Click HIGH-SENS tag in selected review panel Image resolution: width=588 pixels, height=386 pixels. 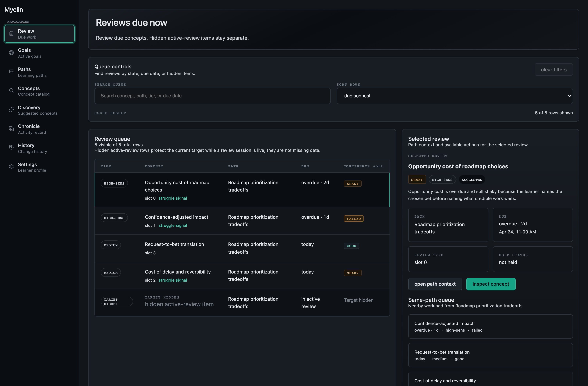click(x=442, y=180)
